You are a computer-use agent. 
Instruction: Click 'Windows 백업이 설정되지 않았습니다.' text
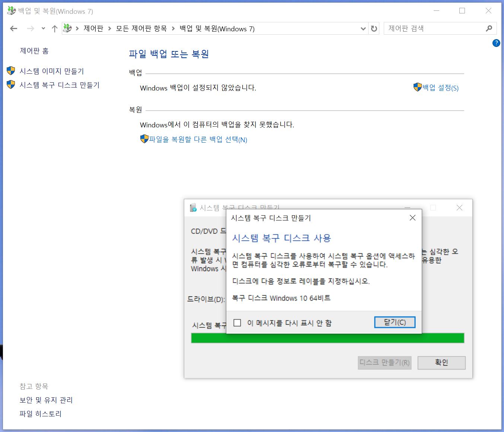(x=198, y=88)
